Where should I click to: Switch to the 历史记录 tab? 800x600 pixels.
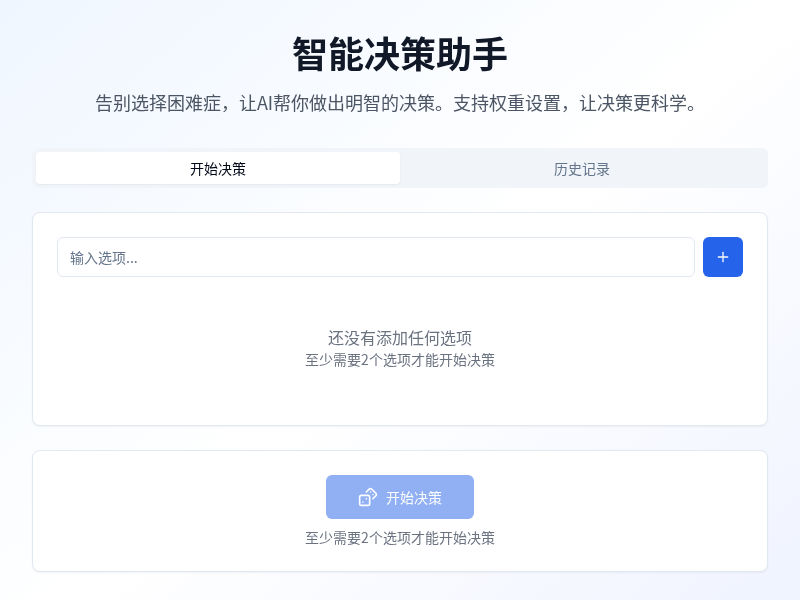[x=582, y=169]
